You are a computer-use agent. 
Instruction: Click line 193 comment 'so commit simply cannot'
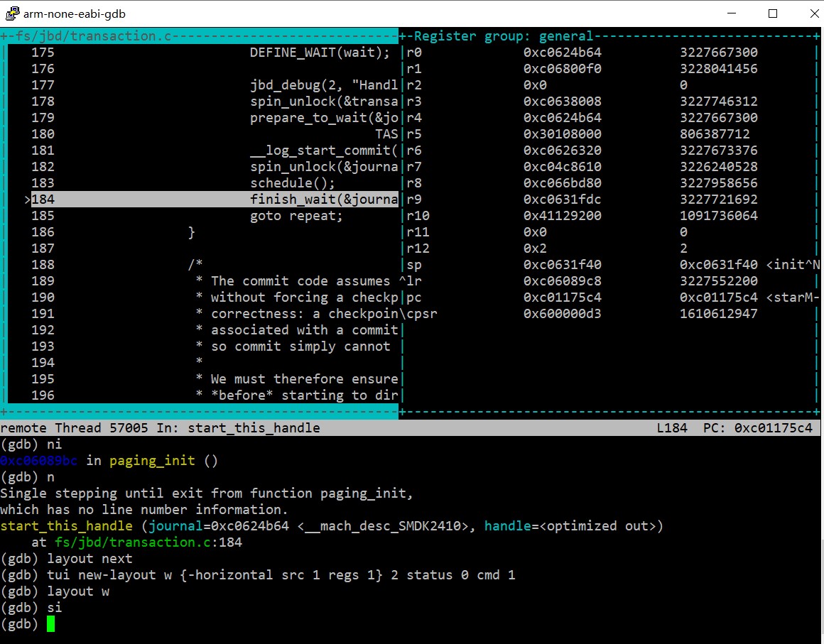tap(300, 346)
